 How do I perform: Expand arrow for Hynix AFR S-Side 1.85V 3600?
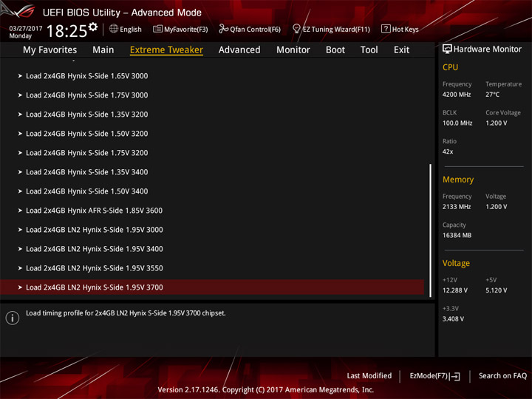pyautogui.click(x=20, y=211)
